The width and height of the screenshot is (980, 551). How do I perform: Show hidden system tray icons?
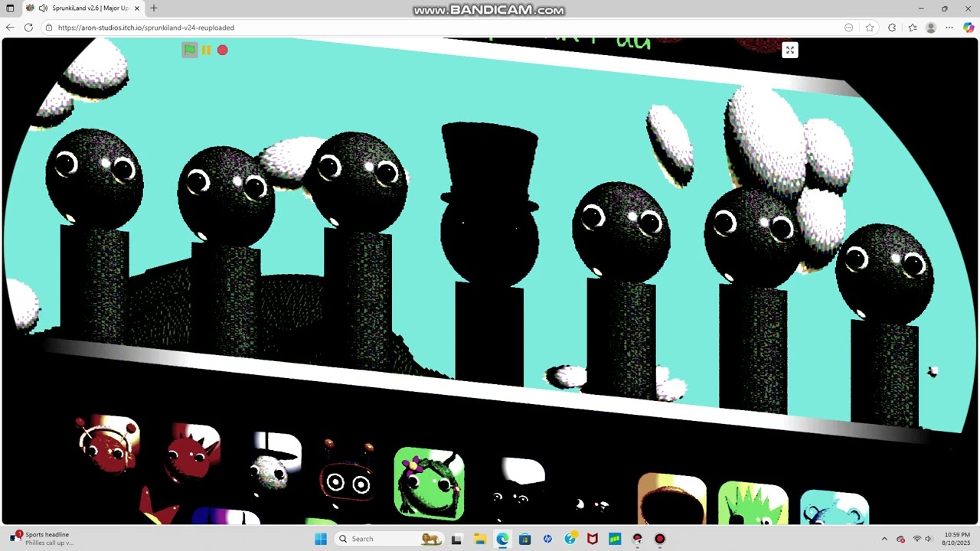point(884,539)
